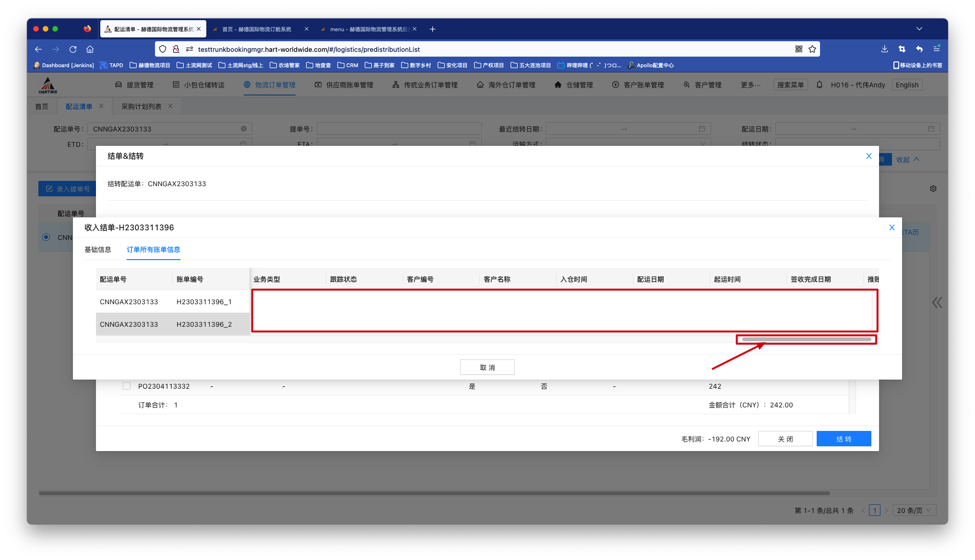Click the table's horizontal scrollbar thumb
Screen dimensions: 975x560
(x=807, y=339)
